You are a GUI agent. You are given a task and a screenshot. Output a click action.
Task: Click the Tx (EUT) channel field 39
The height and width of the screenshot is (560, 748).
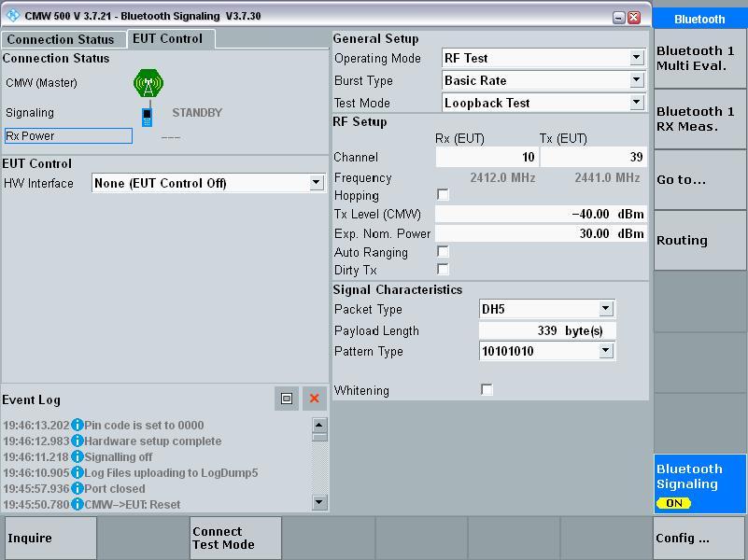pyautogui.click(x=593, y=157)
